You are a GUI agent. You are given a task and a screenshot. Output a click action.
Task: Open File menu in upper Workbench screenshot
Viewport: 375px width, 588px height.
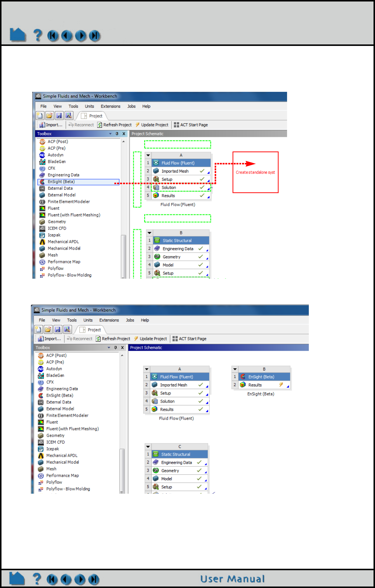(43, 106)
